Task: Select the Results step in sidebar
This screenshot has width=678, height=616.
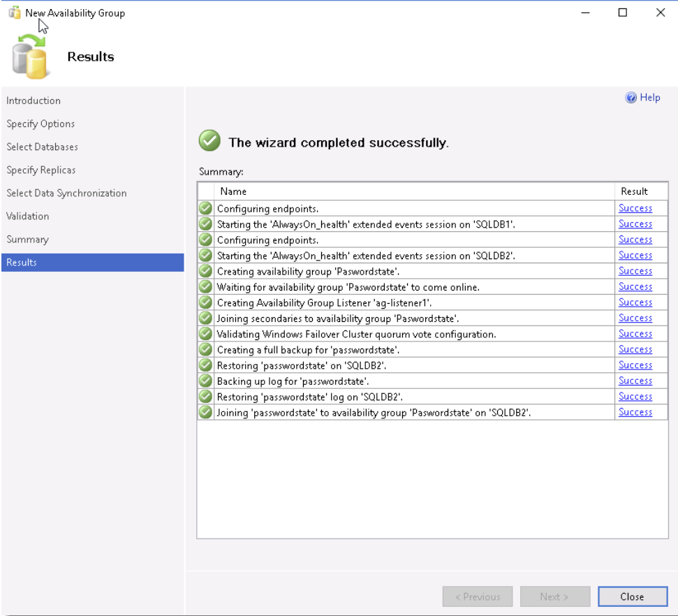Action: tap(93, 263)
